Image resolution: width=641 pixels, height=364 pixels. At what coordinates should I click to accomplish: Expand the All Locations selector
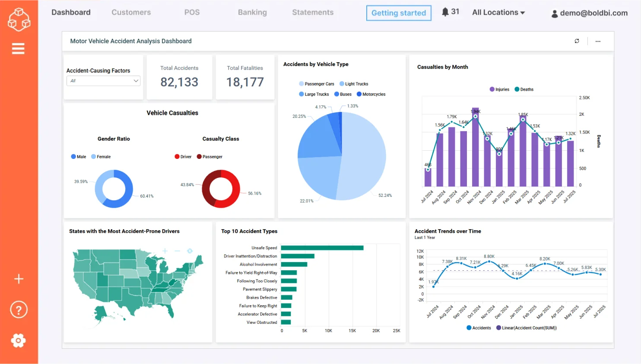click(498, 12)
